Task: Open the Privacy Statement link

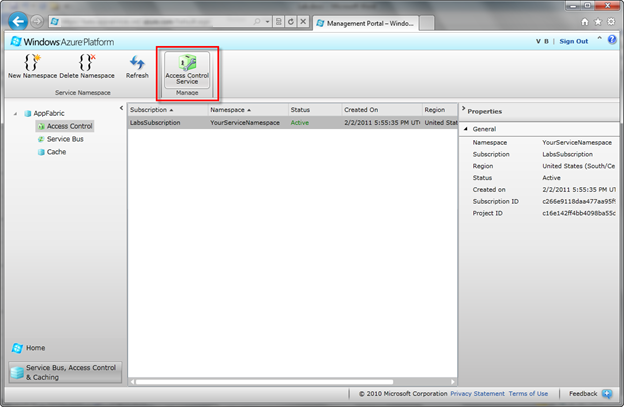Action: [477, 393]
